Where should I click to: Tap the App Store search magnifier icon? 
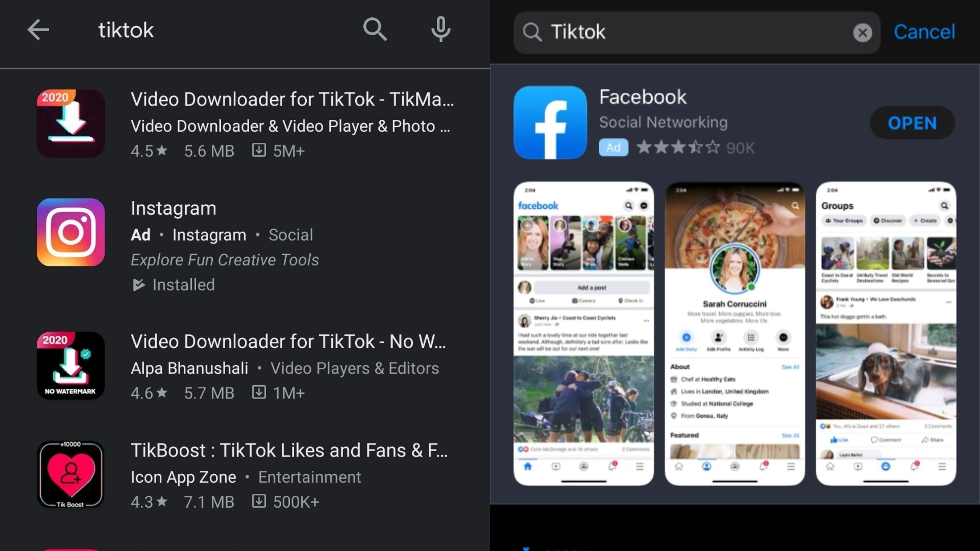click(532, 32)
